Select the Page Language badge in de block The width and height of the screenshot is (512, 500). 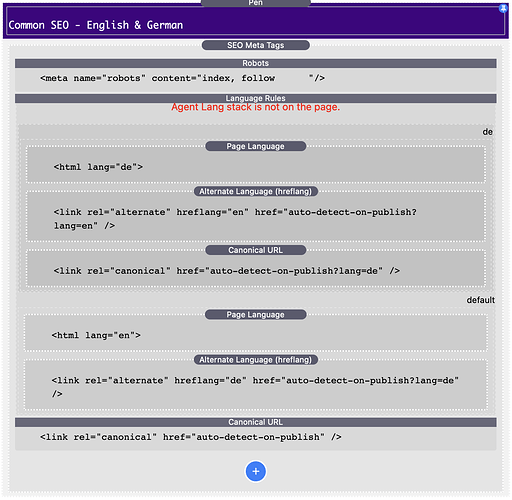[x=256, y=146]
